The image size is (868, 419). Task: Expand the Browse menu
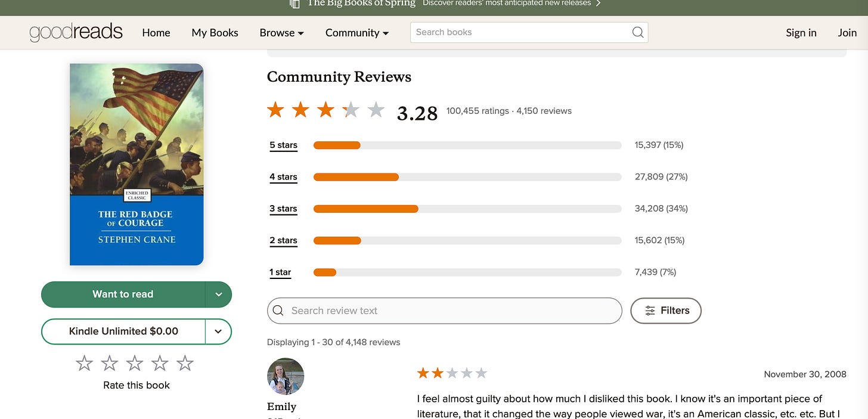(x=281, y=33)
